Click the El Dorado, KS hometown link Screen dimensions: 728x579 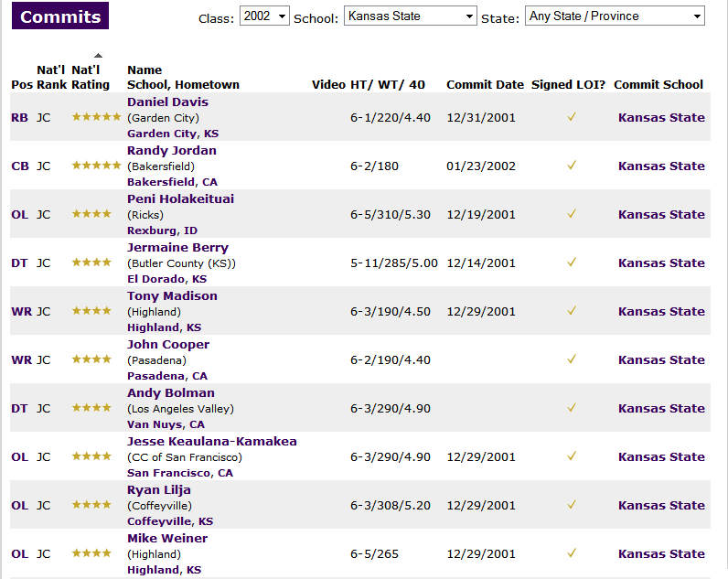click(166, 279)
